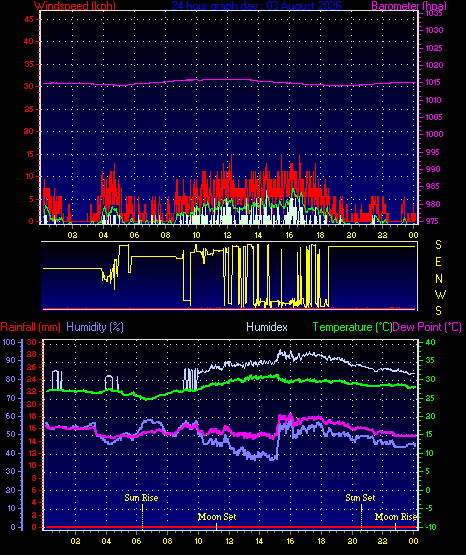The width and height of the screenshot is (466, 555).
Task: Click the Sun Rise marker label
Action: click(141, 498)
